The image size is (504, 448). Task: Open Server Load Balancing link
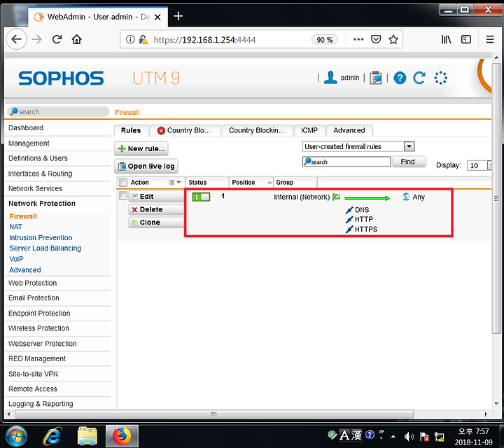tap(45, 248)
